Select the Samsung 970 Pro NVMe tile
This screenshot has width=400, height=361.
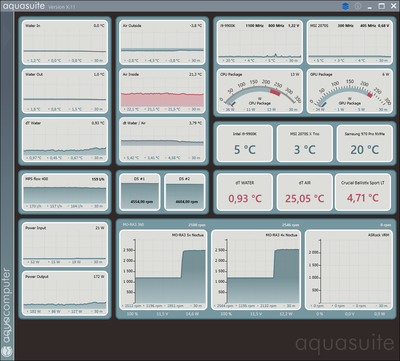tap(364, 143)
